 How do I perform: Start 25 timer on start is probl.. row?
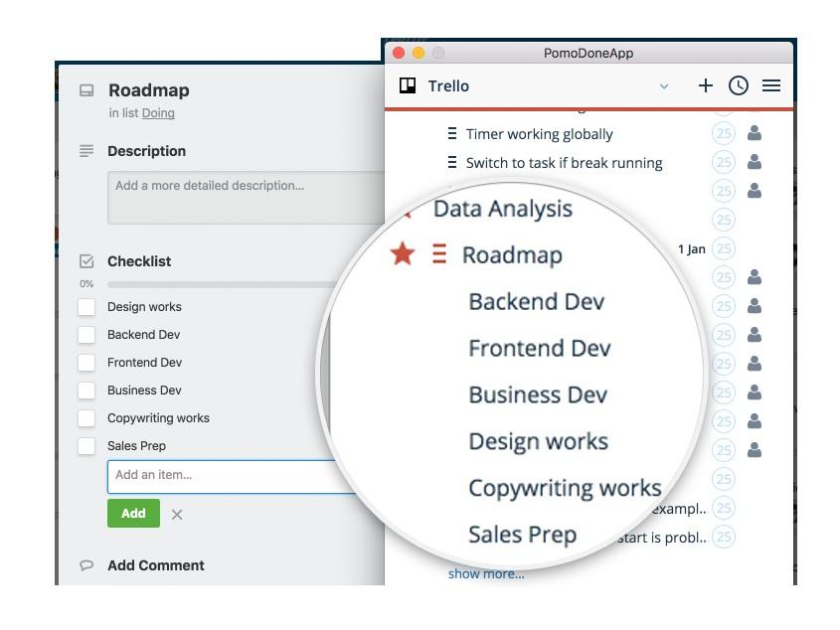[x=724, y=537]
